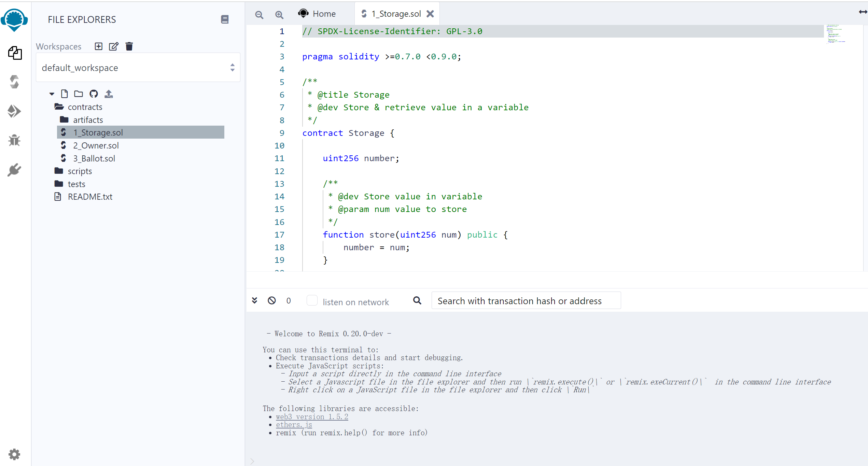Expand the artifacts folder

(81, 120)
